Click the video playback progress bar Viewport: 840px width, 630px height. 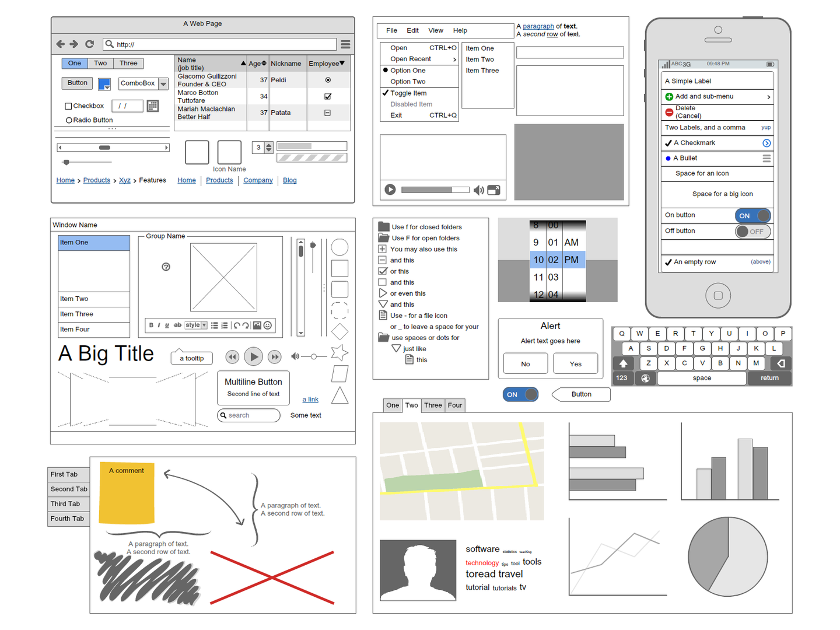(435, 190)
